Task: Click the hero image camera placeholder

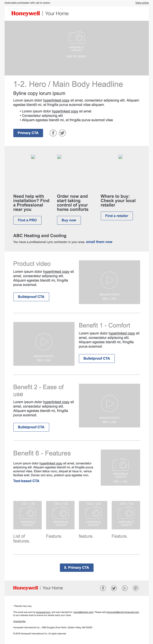Action: [x=76, y=48]
